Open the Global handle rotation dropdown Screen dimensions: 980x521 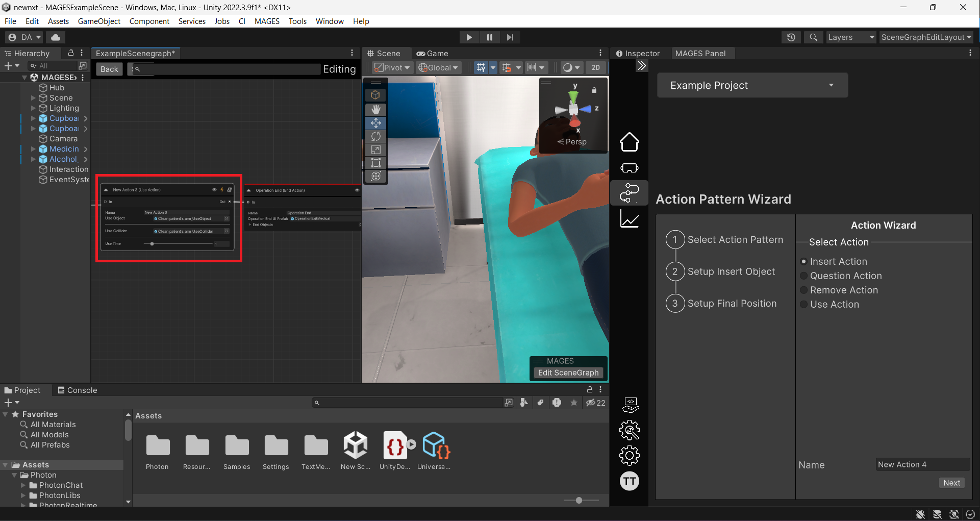438,67
